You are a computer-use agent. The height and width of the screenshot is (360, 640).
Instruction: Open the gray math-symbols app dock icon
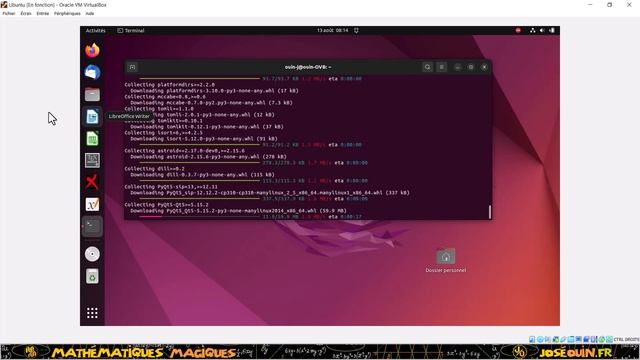[92, 160]
